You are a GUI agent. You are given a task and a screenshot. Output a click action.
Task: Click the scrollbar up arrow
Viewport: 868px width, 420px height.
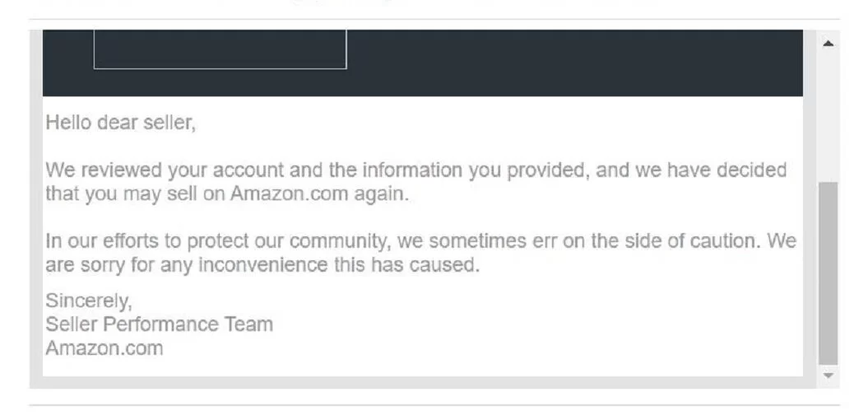[829, 44]
